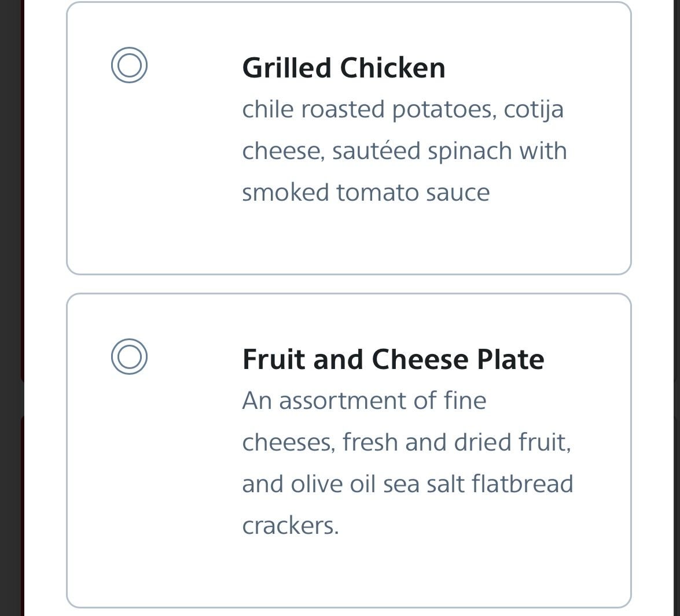Click the "and olive oil sea salt flatbread" line
The image size is (680, 616).
407,484
